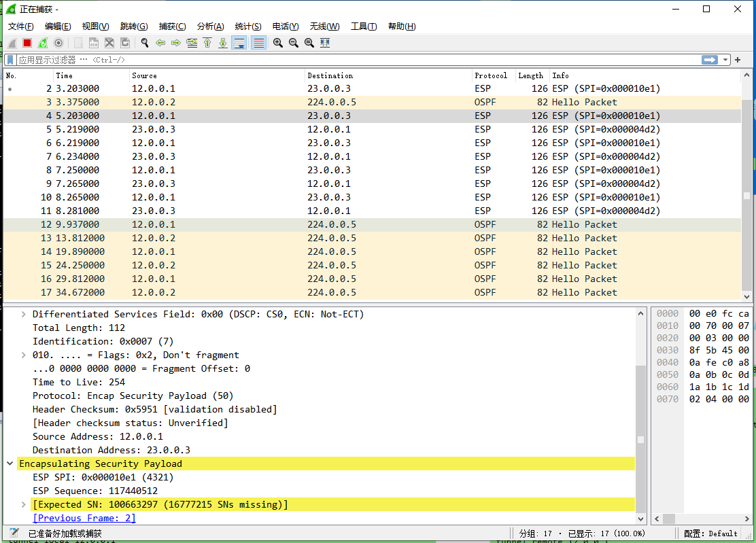Jump to the last packet using down-arrow icon

click(x=222, y=42)
